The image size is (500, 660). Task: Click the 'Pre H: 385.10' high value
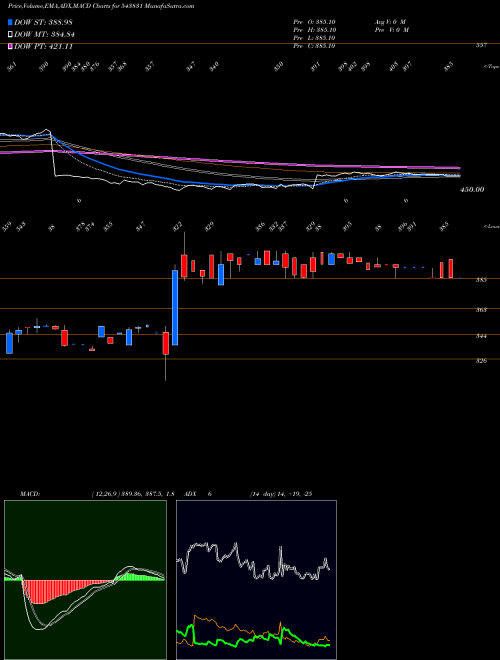(x=314, y=30)
